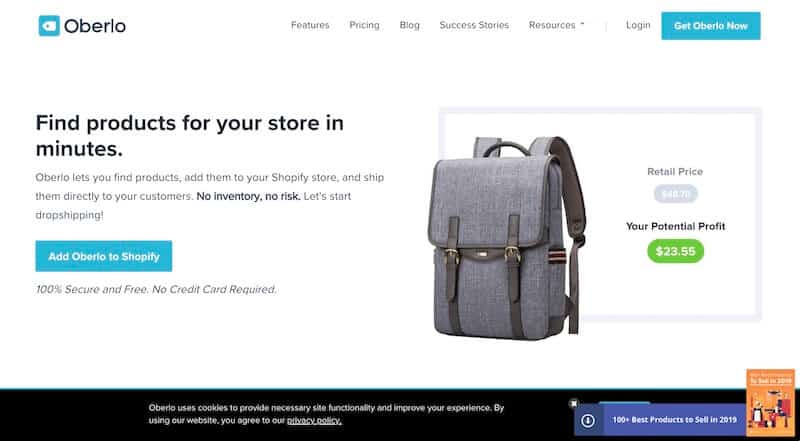Click the grey backpack product image

(507, 237)
